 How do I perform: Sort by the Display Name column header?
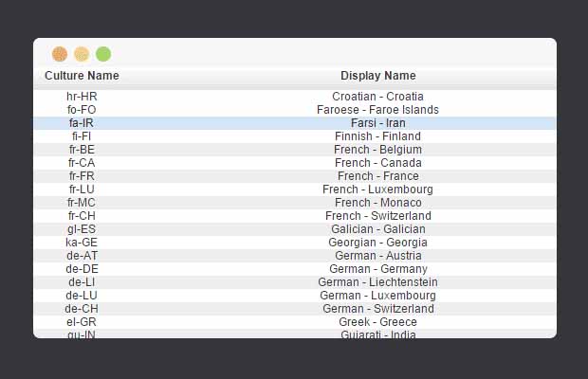[378, 75]
